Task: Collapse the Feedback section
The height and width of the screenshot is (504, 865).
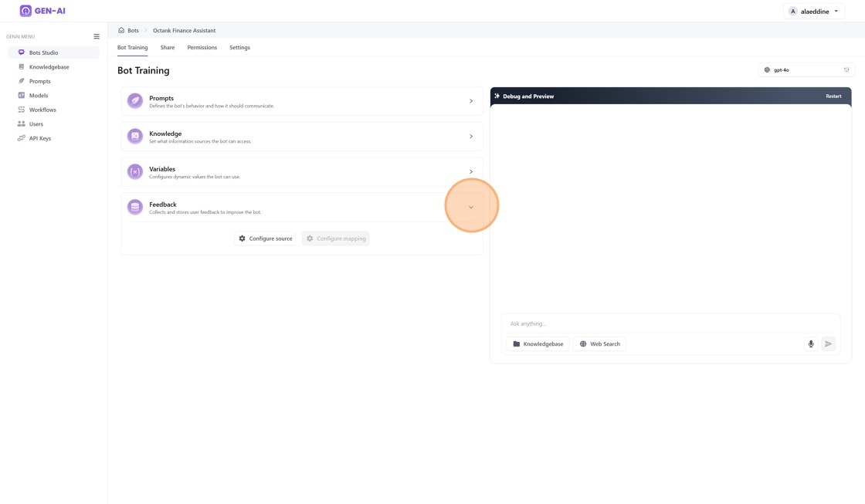Action: (x=471, y=207)
